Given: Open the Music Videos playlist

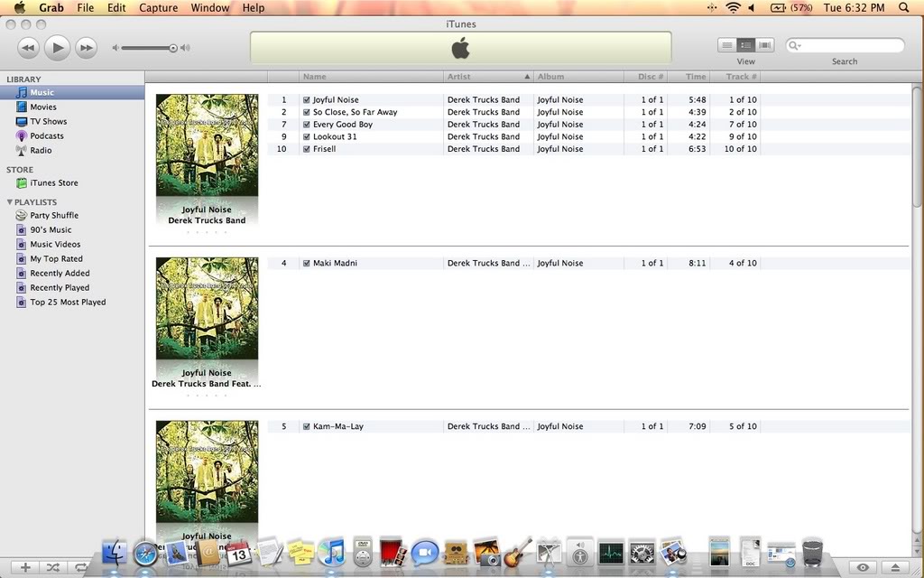Looking at the screenshot, I should [x=55, y=244].
